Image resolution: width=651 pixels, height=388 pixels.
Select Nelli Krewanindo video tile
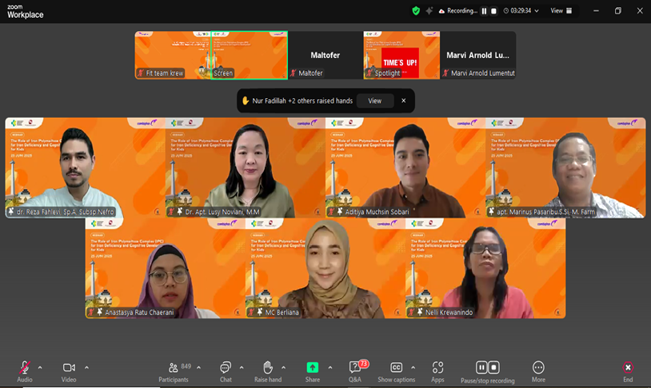pos(486,268)
